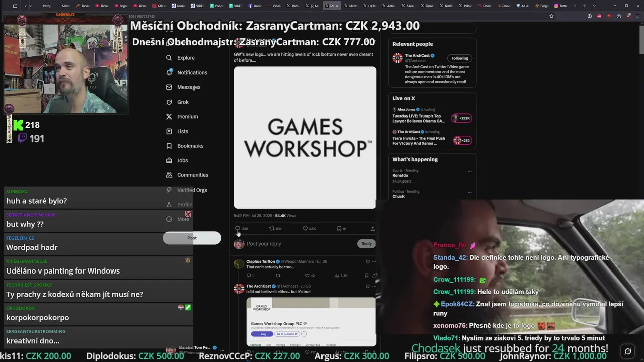
Task: Ask Grok about The ArchCast's reply
Action: coord(367,286)
